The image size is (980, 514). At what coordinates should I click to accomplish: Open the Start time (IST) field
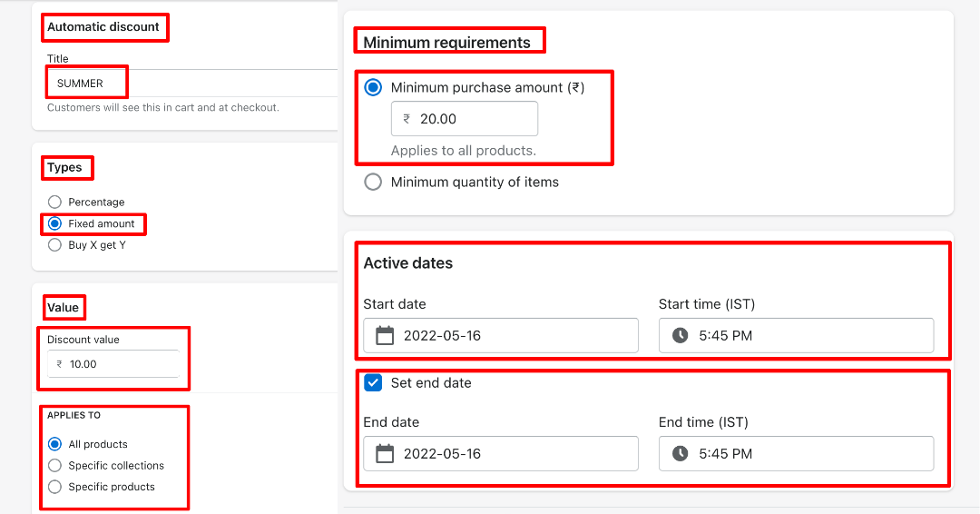797,336
